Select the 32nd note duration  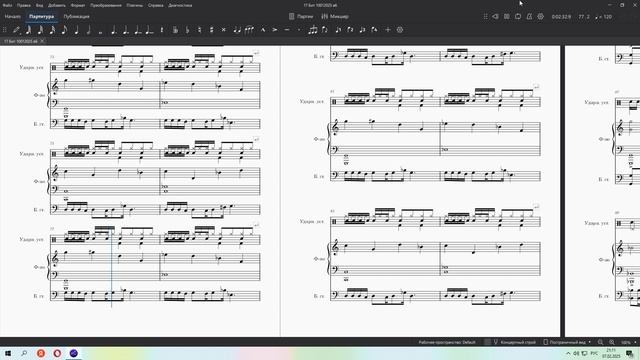pos(40,30)
